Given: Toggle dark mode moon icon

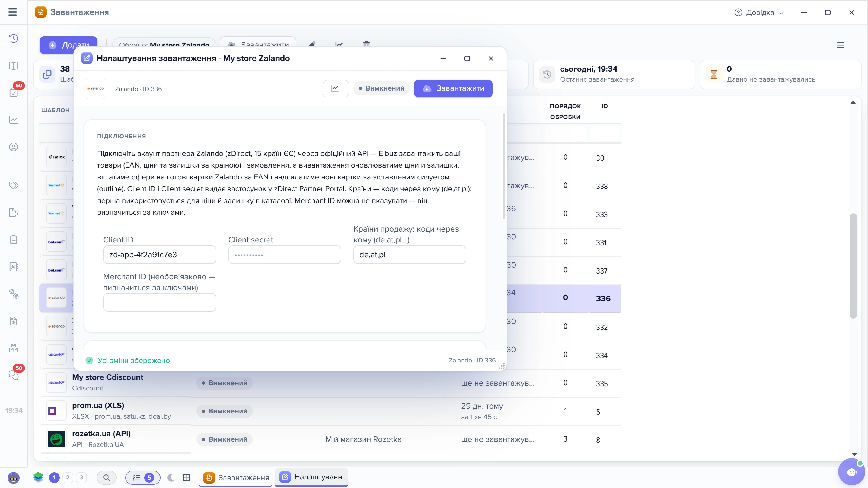Looking at the screenshot, I should [171, 477].
